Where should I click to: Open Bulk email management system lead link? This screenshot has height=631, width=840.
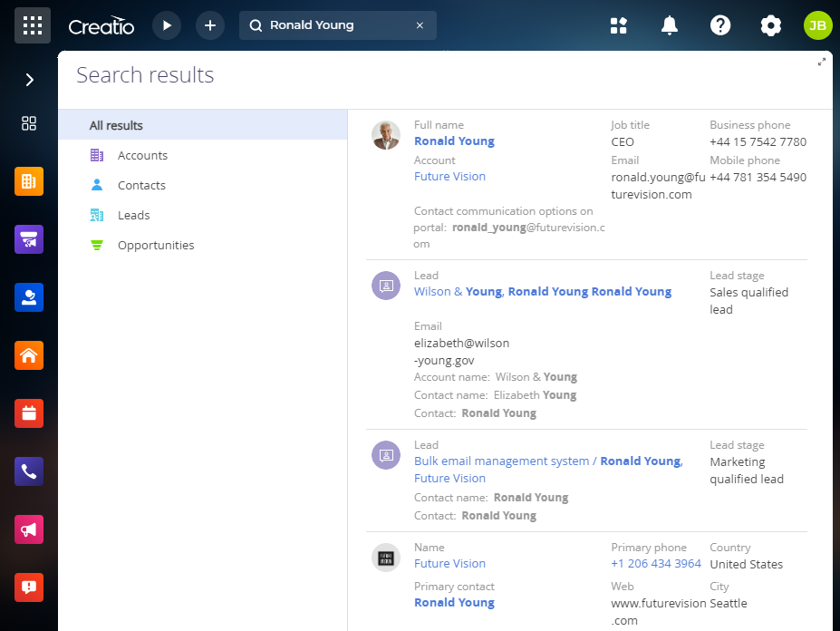pyautogui.click(x=548, y=469)
